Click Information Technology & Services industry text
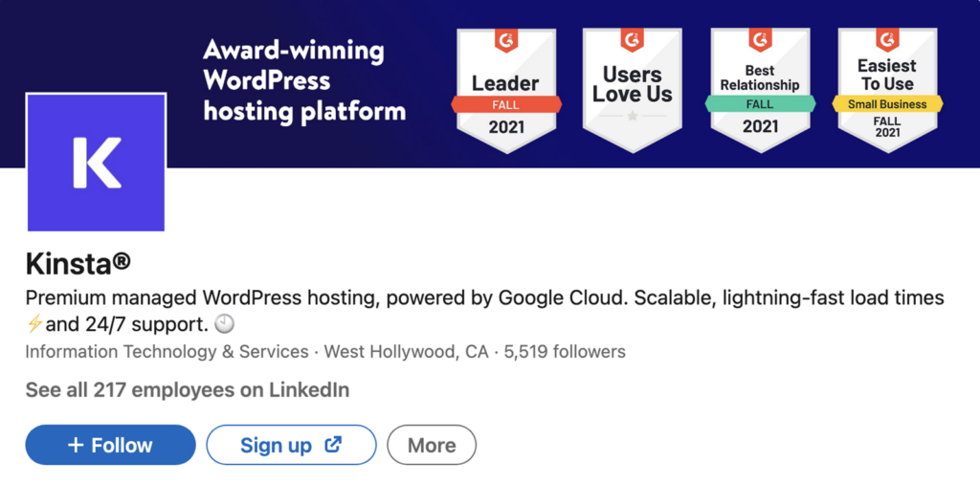 click(167, 352)
